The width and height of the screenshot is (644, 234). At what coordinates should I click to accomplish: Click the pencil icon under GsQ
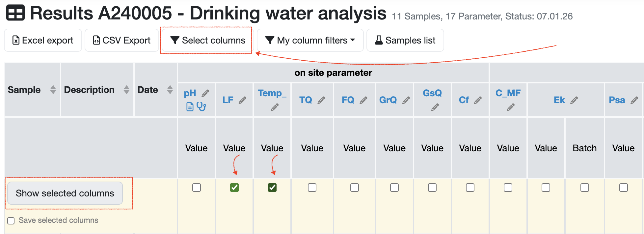pos(435,107)
